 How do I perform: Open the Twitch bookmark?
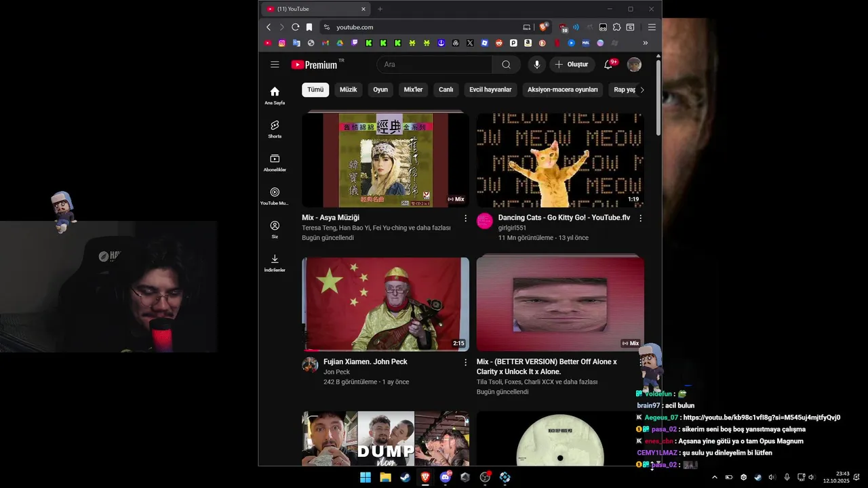355,43
